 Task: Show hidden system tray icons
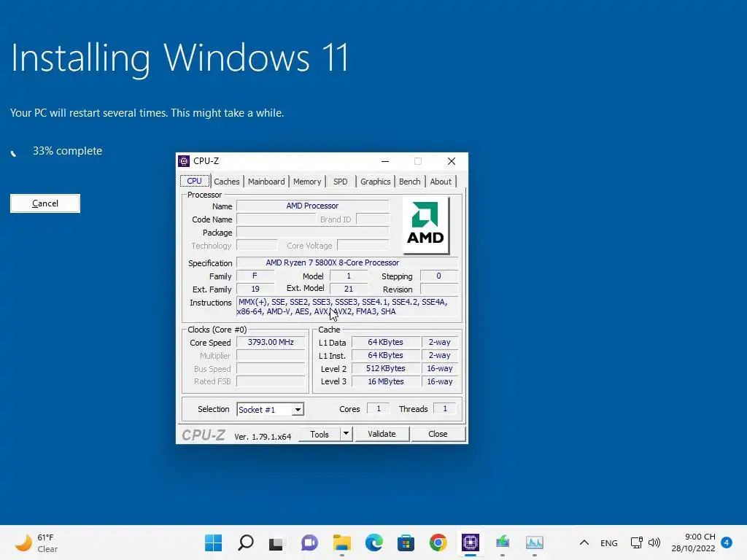tap(584, 542)
